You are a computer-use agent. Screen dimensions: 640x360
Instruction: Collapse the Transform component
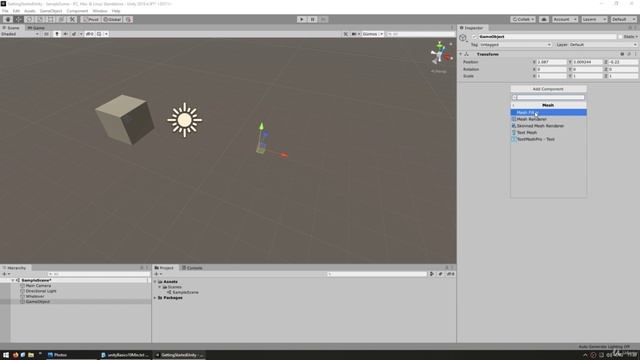(461, 54)
